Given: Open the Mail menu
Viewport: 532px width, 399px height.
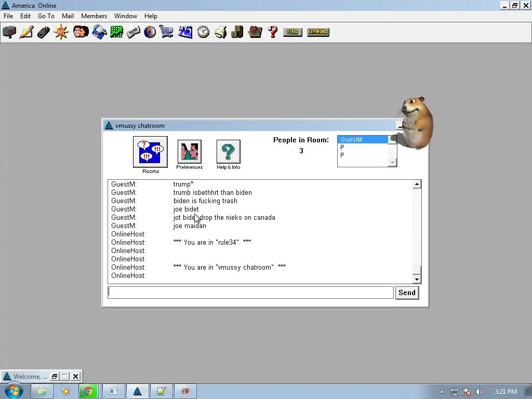Looking at the screenshot, I should tap(68, 16).
